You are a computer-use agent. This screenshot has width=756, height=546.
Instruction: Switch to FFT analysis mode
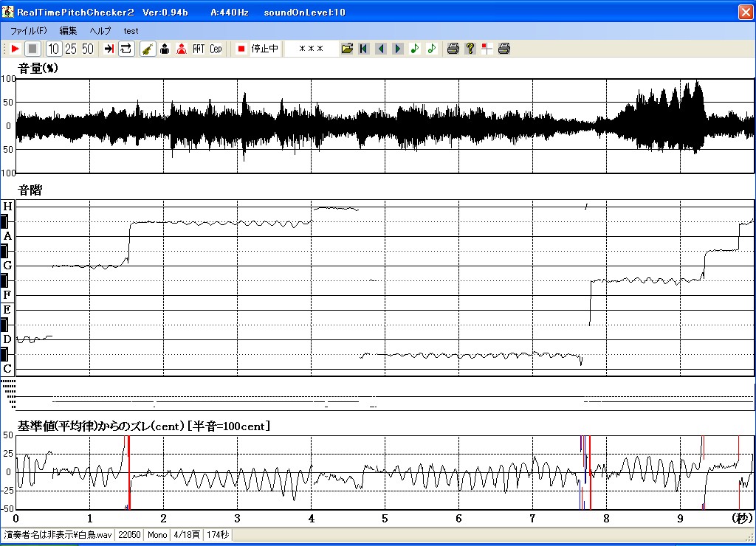click(199, 49)
